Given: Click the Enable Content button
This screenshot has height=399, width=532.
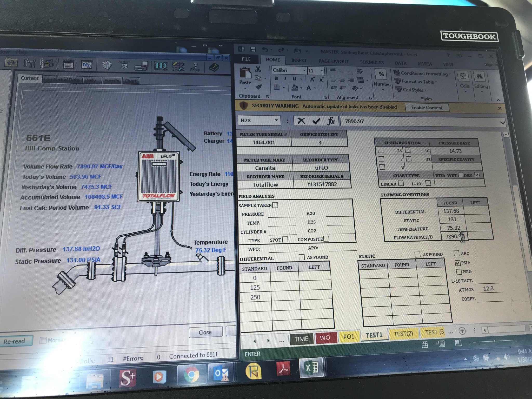Looking at the screenshot, I should pyautogui.click(x=427, y=108).
